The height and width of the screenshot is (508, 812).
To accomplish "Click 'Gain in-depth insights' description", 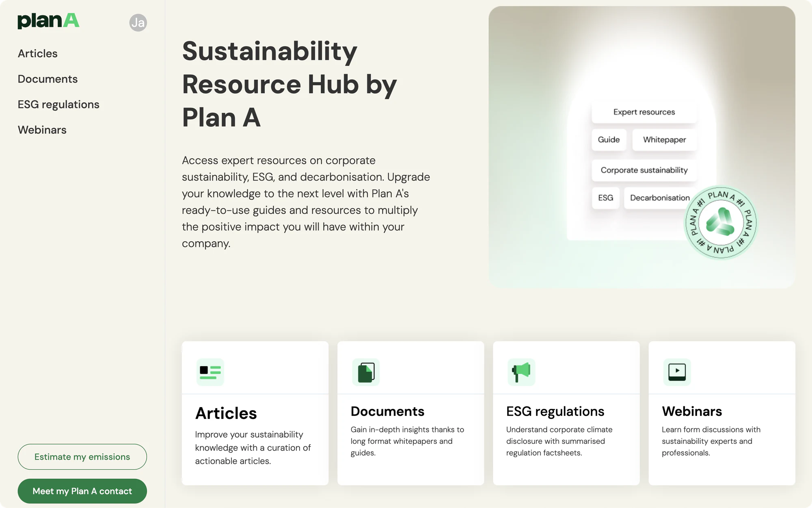I will [407, 441].
